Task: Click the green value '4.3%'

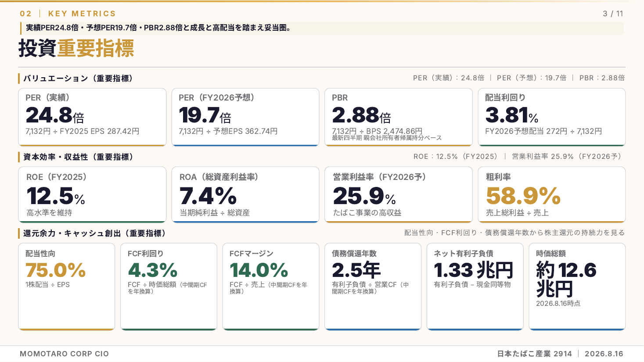Action: (x=153, y=270)
